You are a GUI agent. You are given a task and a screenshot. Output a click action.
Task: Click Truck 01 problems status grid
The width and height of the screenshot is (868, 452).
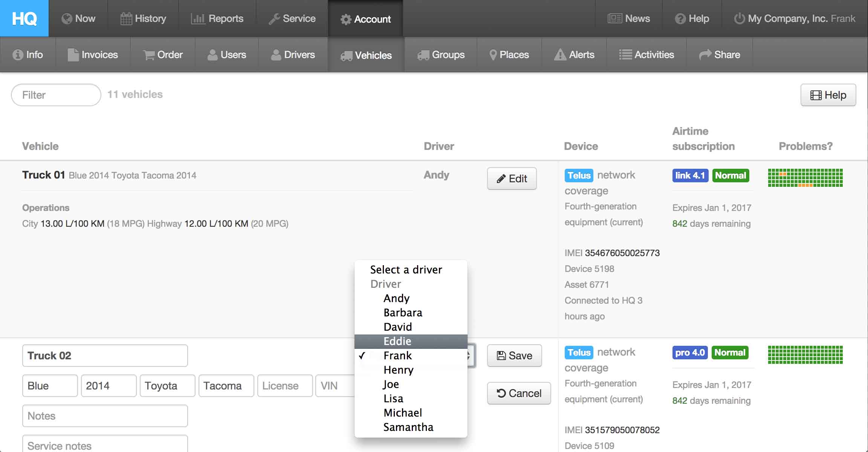(805, 178)
